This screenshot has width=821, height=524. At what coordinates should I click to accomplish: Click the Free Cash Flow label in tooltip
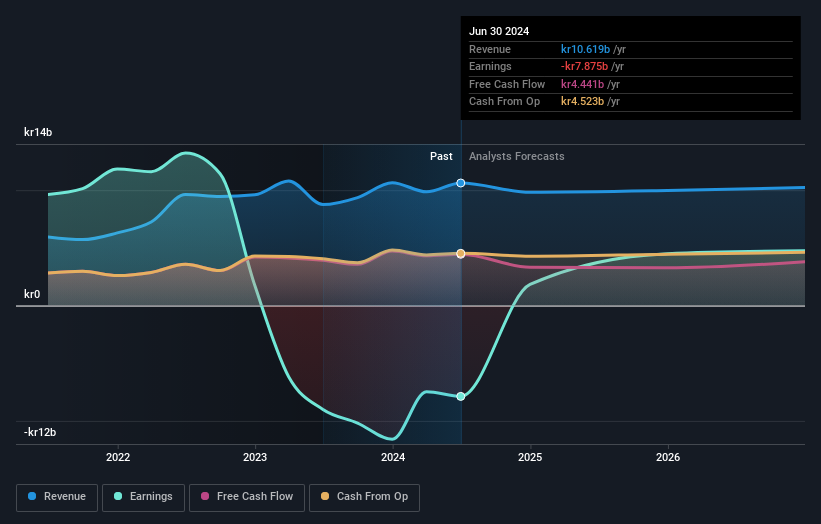tap(507, 84)
